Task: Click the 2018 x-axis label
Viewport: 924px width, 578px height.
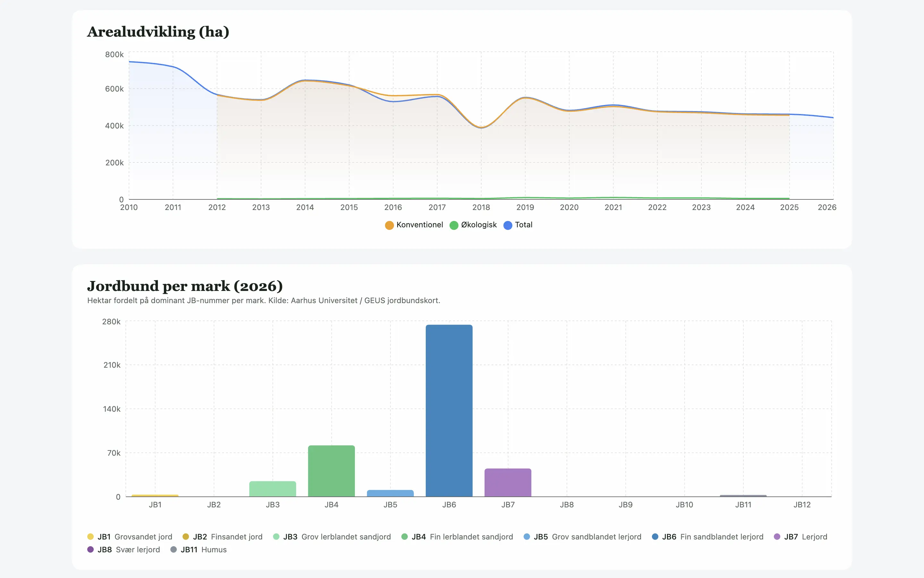Action: point(481,207)
